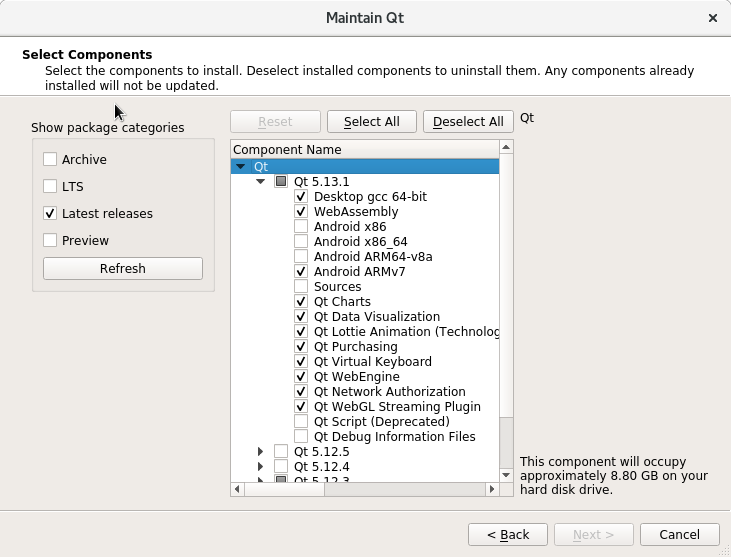Select the Qt WebEngine row label
731x557 pixels.
[x=357, y=376]
